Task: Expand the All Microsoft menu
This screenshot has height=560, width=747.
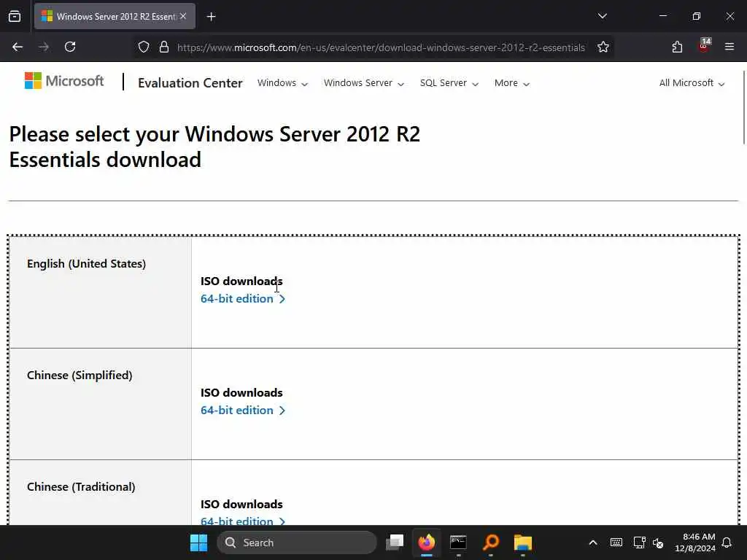Action: click(692, 83)
